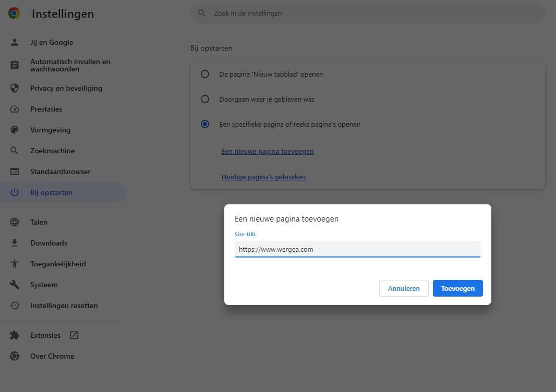Viewport: 556px width, 392px height.
Task: Click the palette icon for Vormgeving
Action: click(x=15, y=130)
